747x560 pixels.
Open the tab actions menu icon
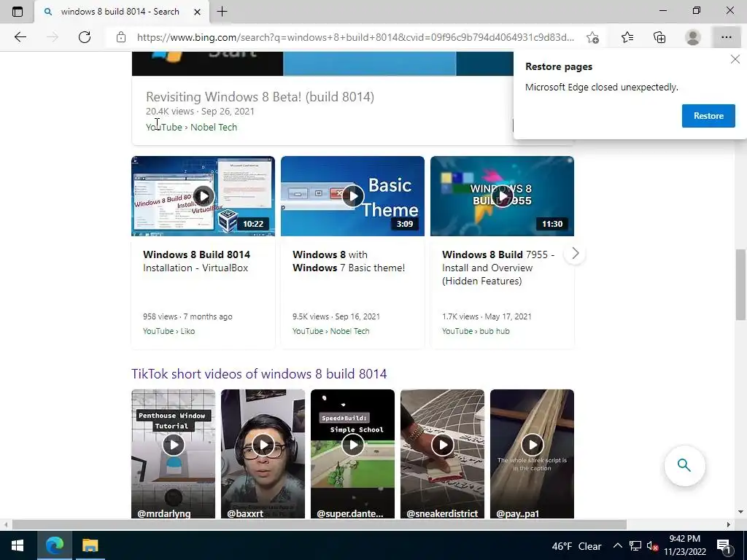(x=18, y=12)
